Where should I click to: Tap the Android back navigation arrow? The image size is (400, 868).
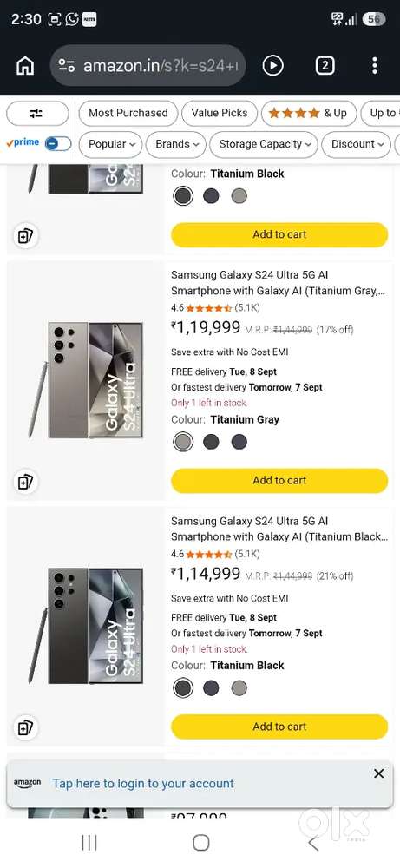(x=313, y=844)
